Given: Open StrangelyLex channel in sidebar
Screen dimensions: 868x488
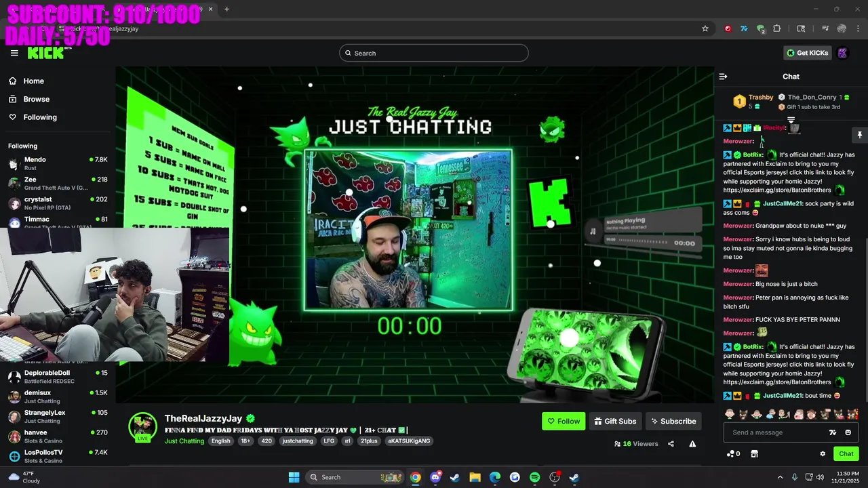Looking at the screenshot, I should 58,416.
